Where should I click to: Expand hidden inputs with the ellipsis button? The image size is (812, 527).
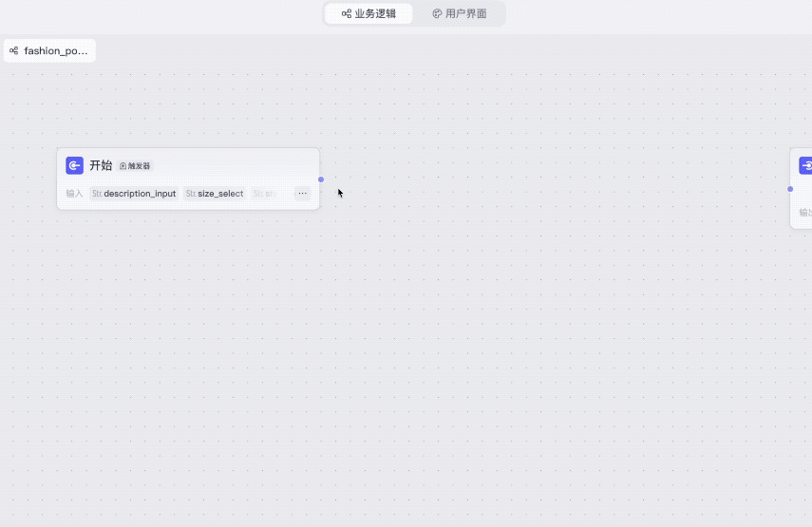click(x=303, y=194)
